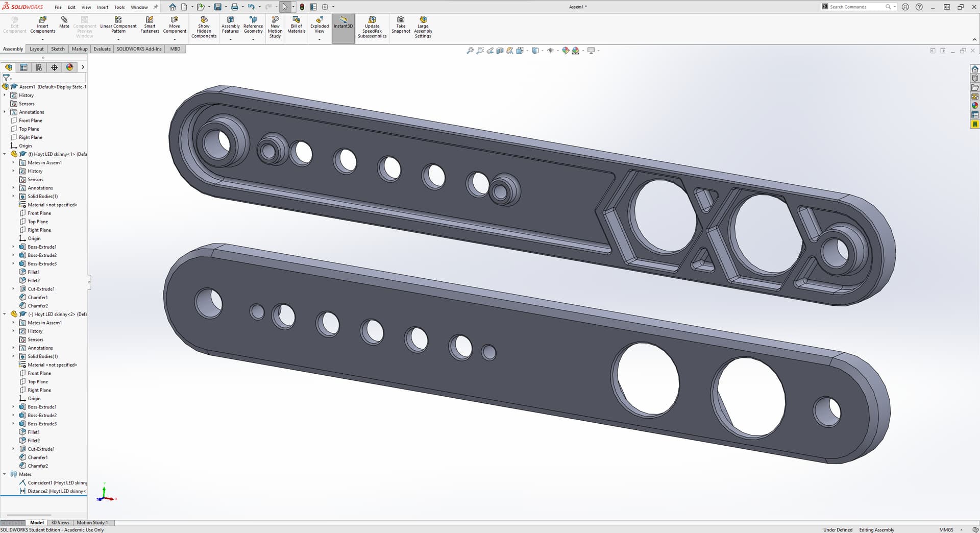The image size is (980, 533).
Task: Open the Tools menu
Action: pos(119,7)
